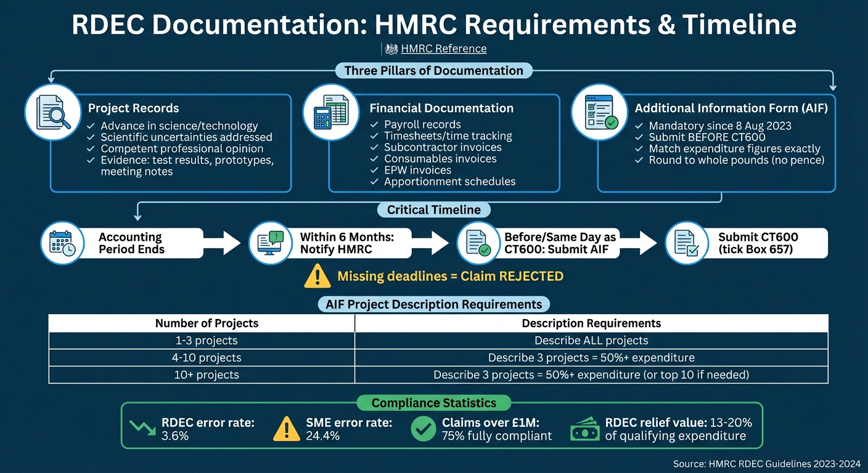The width and height of the screenshot is (868, 473).
Task: Click the RDEC error rate downward trend icon
Action: point(143,429)
